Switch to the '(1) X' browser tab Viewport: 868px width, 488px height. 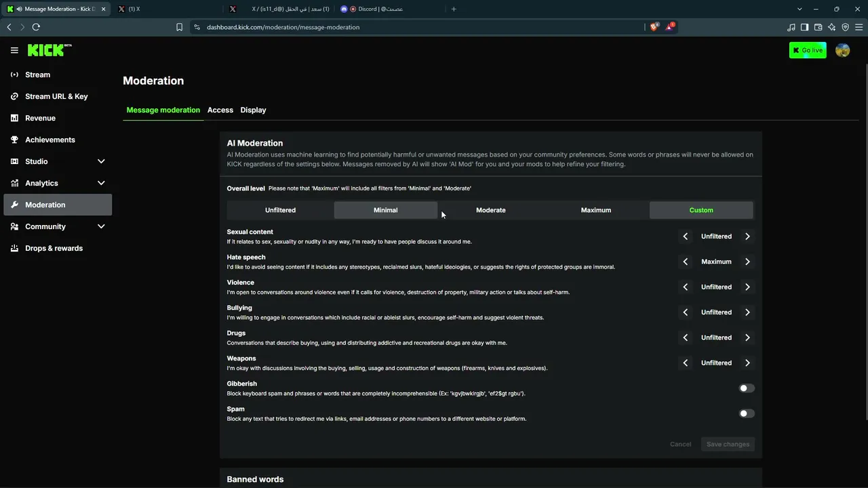coord(169,9)
